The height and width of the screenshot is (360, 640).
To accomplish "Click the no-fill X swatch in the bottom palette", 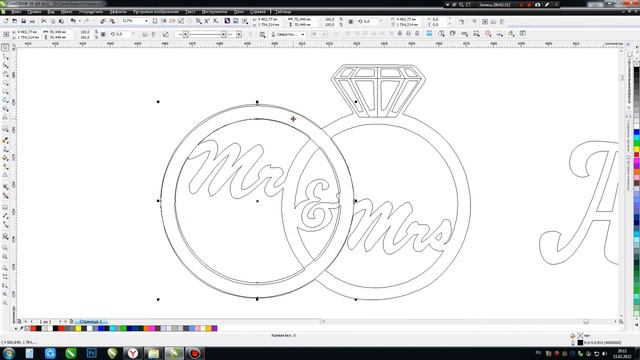I will 27,328.
